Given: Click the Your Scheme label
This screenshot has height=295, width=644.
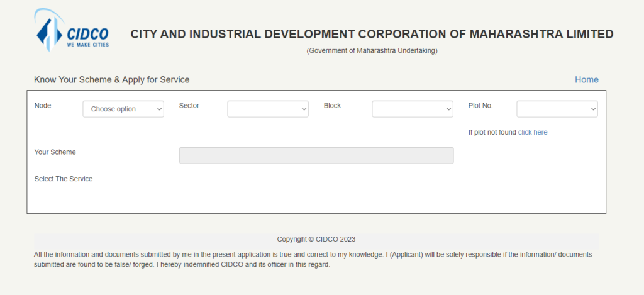Looking at the screenshot, I should pos(55,152).
